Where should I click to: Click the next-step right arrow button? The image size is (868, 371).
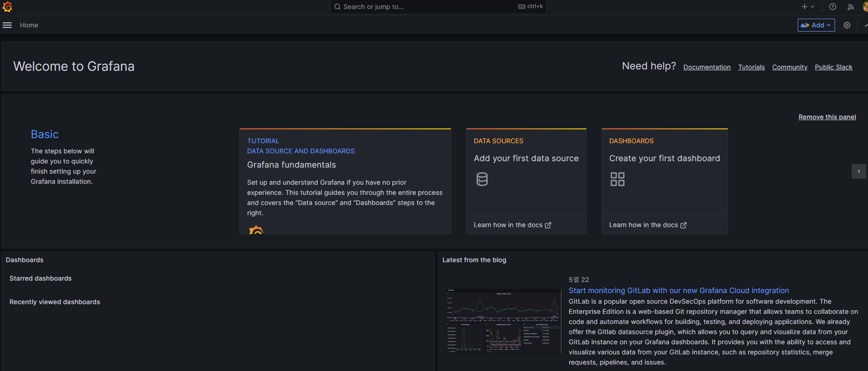tap(858, 171)
